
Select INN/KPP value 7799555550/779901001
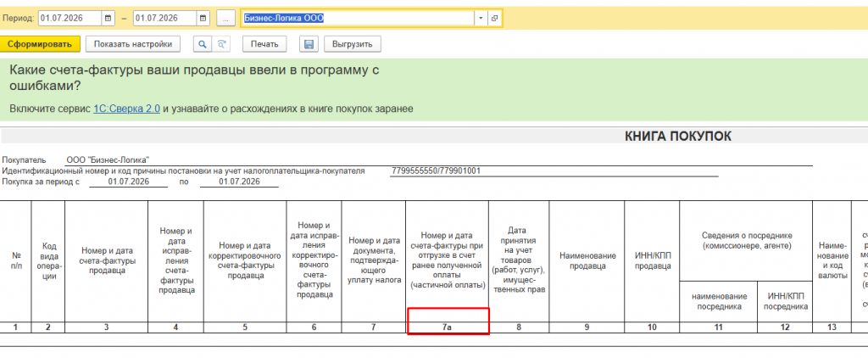(x=436, y=171)
